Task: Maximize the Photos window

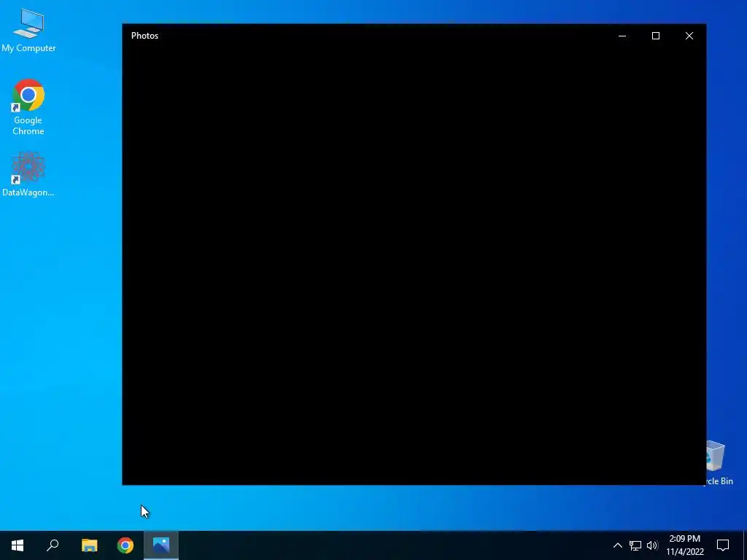Action: tap(656, 36)
